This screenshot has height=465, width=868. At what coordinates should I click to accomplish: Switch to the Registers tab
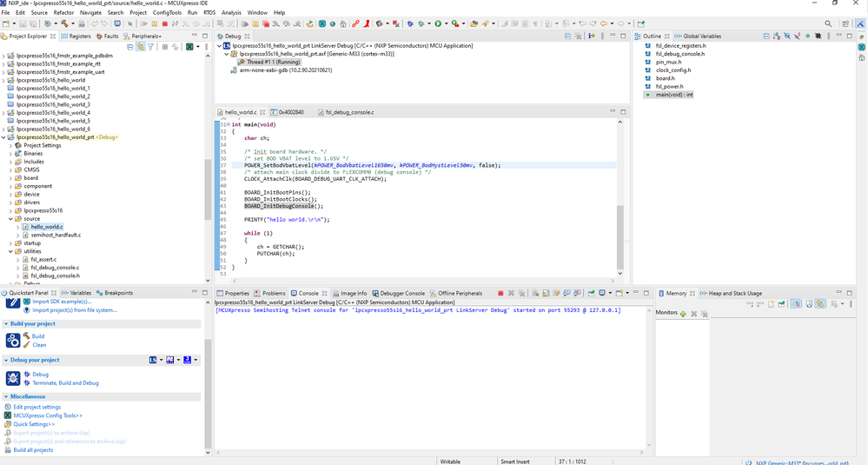coord(76,36)
